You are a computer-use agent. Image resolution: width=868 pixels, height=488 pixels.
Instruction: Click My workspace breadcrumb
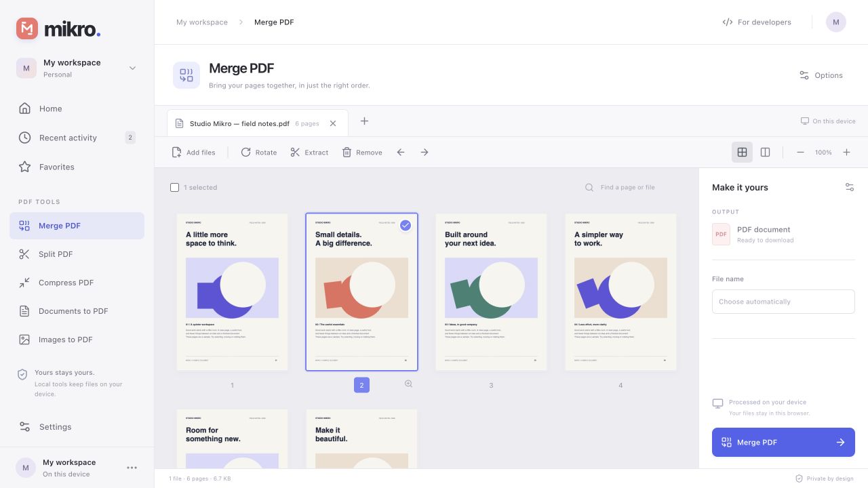pyautogui.click(x=202, y=22)
